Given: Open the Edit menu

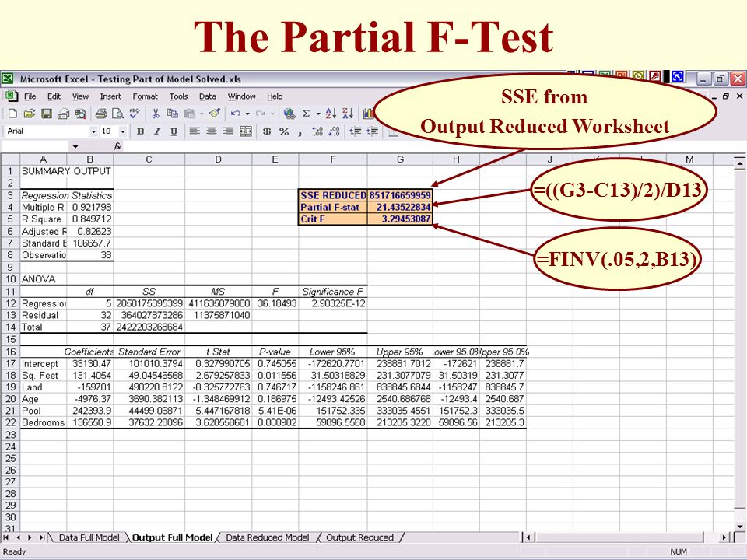Looking at the screenshot, I should pos(54,96).
